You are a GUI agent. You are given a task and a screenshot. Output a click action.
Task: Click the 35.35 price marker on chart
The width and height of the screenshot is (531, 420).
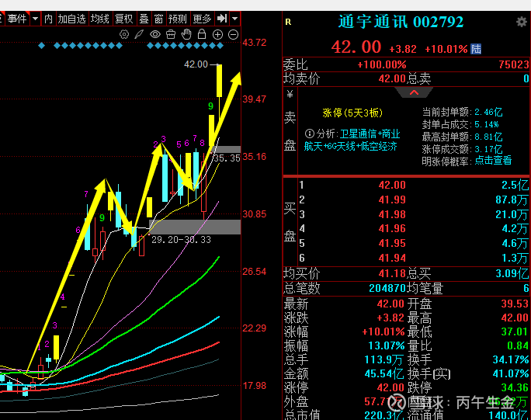click(x=227, y=158)
